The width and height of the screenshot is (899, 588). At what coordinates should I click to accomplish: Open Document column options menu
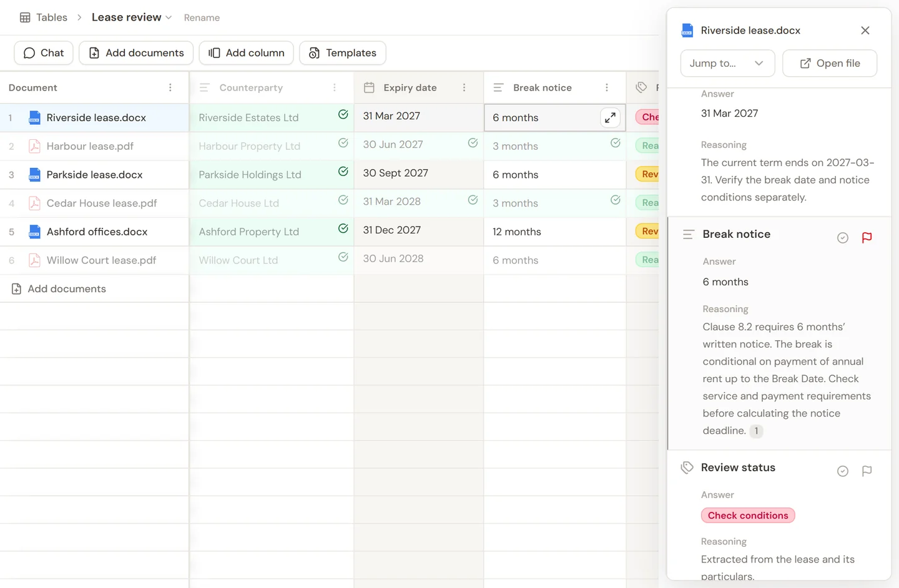[x=170, y=88]
